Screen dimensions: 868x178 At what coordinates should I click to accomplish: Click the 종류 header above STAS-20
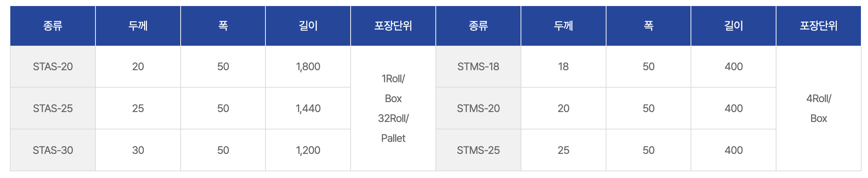pos(53,26)
